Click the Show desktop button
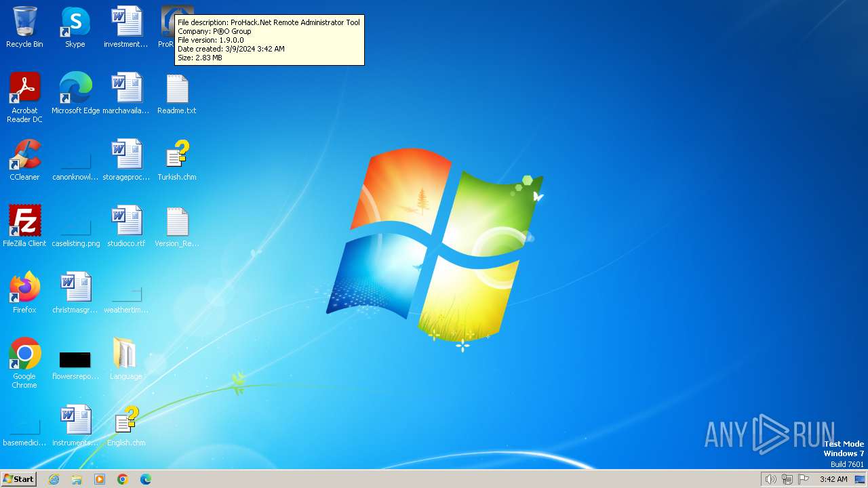The image size is (868, 488). pyautogui.click(x=861, y=479)
